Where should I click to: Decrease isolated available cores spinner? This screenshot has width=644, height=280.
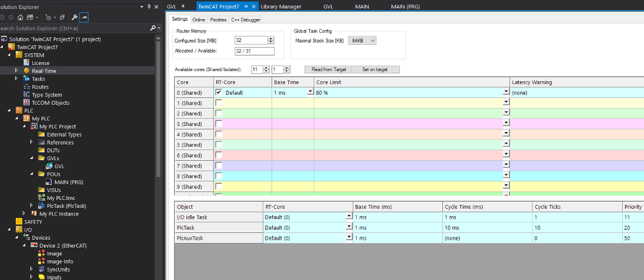click(287, 72)
